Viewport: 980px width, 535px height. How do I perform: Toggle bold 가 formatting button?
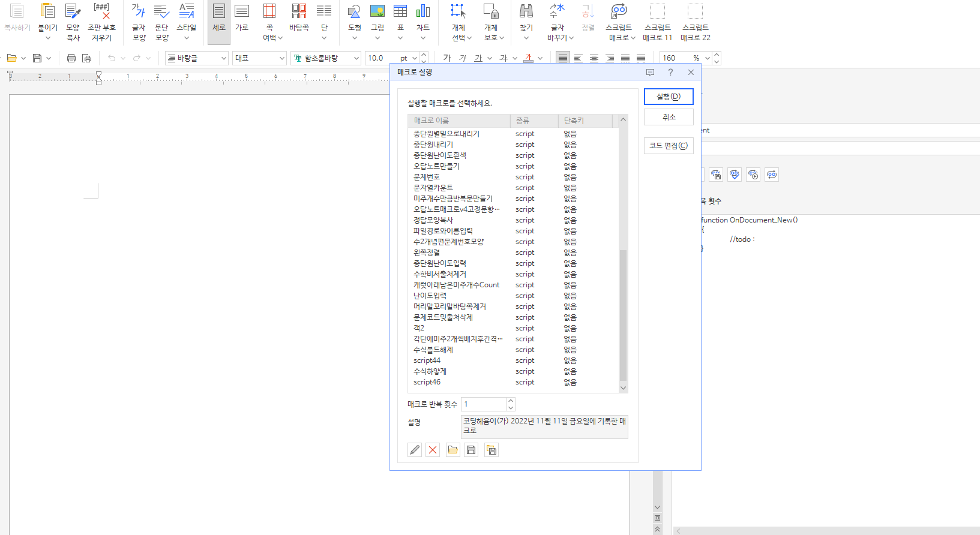tap(447, 58)
